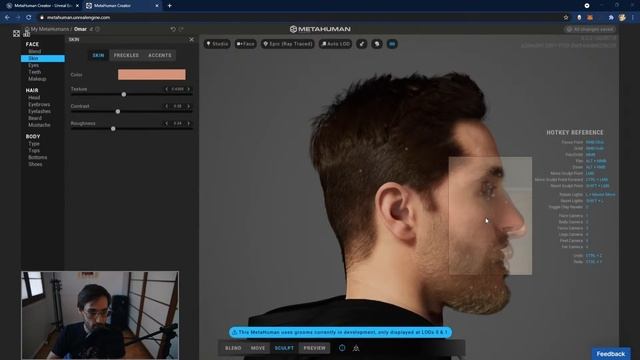Open the Auto LOD dropdown
This screenshot has height=360, width=640.
click(336, 44)
